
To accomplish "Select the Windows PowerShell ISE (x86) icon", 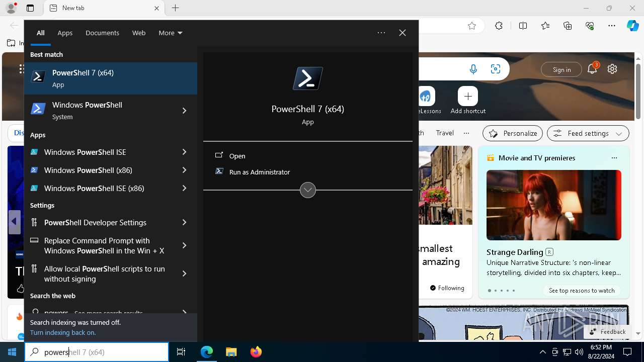I will click(x=34, y=188).
